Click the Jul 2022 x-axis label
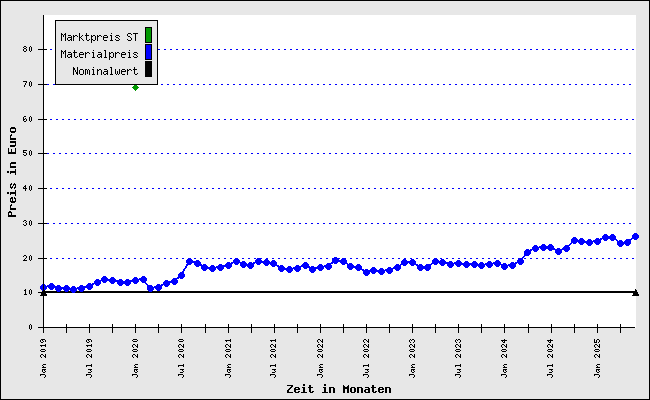The width and height of the screenshot is (650, 400). click(x=366, y=358)
